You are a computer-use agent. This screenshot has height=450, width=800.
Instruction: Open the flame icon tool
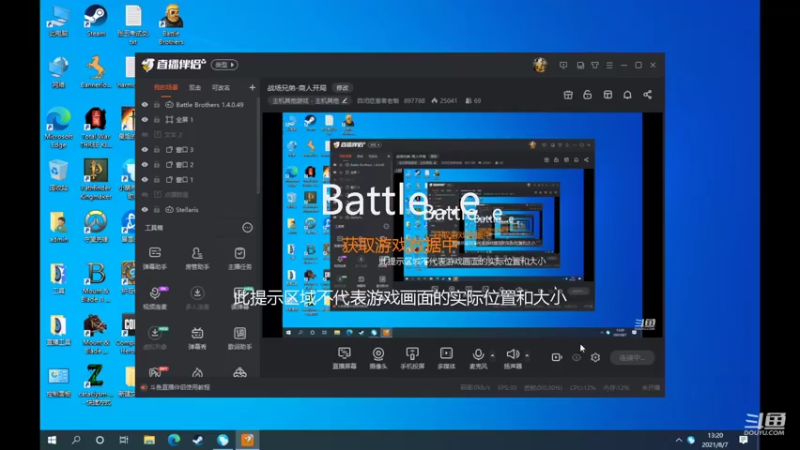coord(197,372)
